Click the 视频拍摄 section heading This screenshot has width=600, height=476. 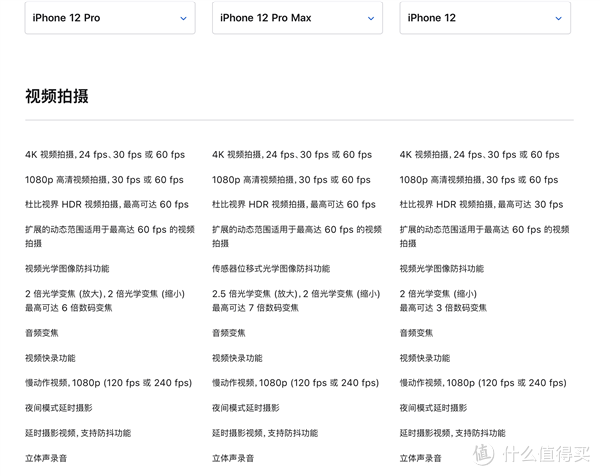click(x=57, y=96)
